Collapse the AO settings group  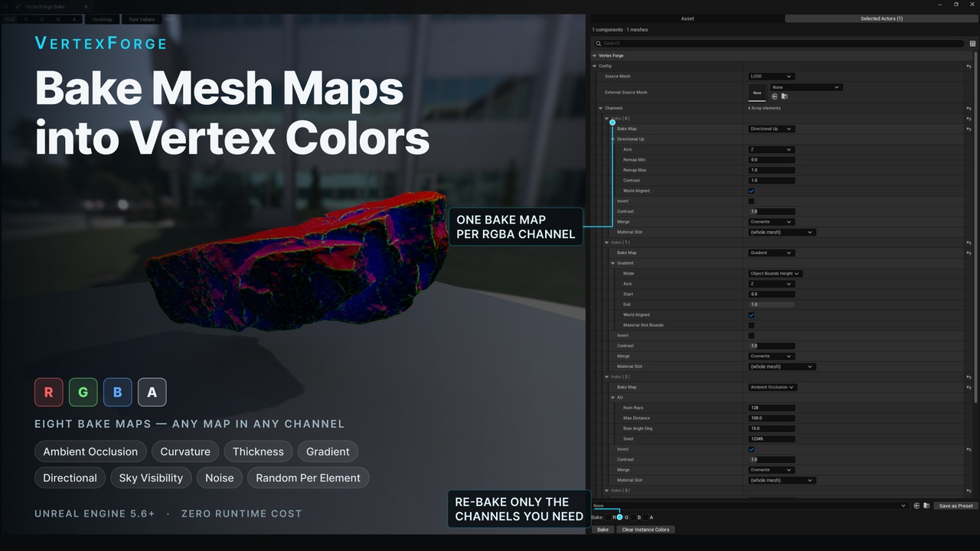(613, 398)
